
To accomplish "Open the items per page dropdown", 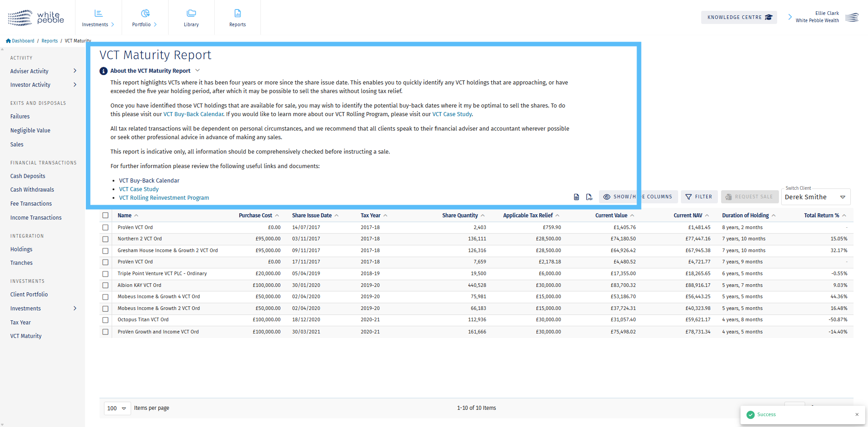I will [117, 408].
